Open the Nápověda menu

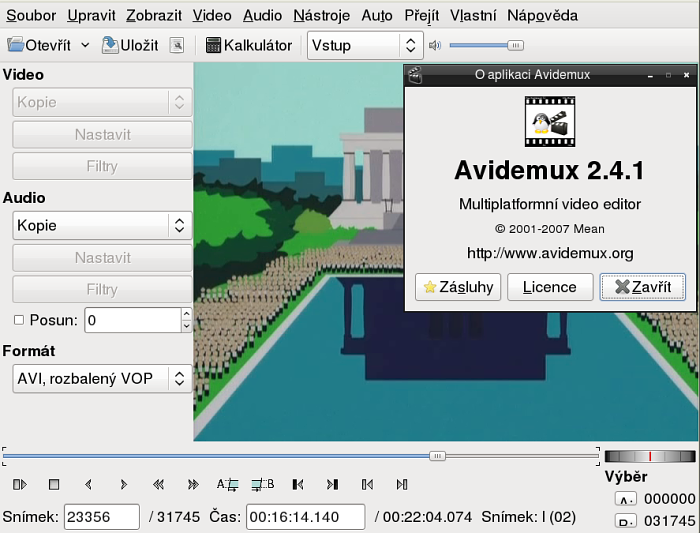(x=542, y=16)
